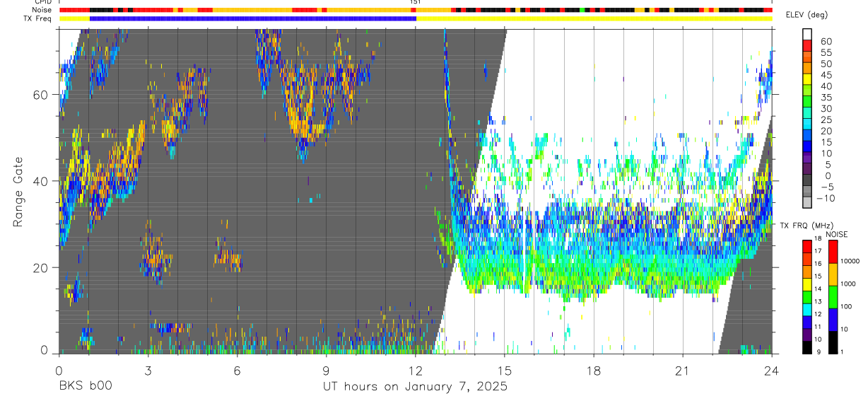Image resolution: width=868 pixels, height=401 pixels.
Task: Click TX FRQ legend value '16'
Action: pos(818,264)
